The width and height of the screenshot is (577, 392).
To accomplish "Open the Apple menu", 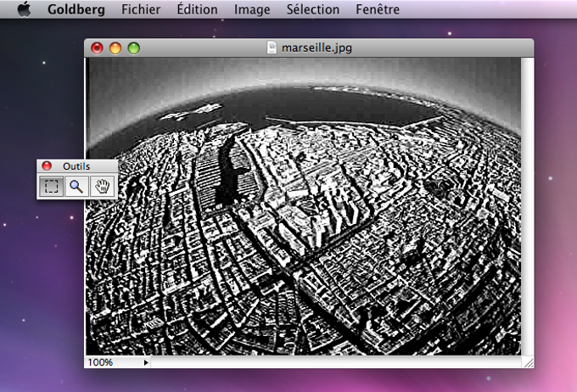I will click(x=25, y=9).
